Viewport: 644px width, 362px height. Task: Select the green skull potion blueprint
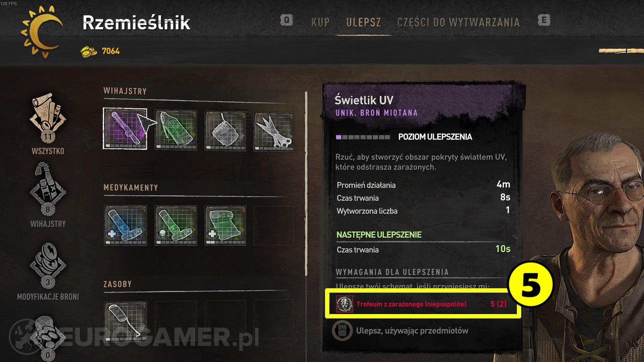176,226
